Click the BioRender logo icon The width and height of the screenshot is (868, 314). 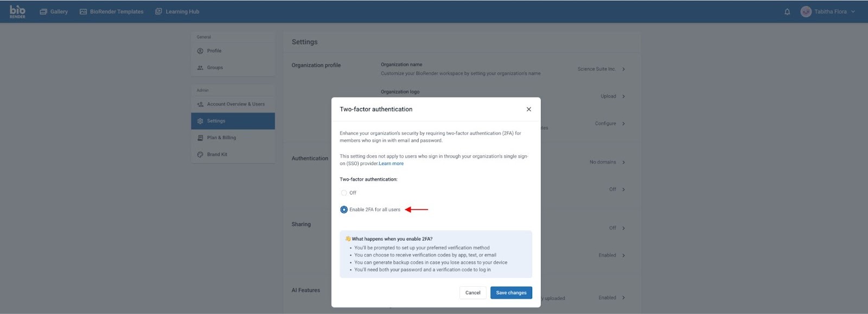[17, 11]
